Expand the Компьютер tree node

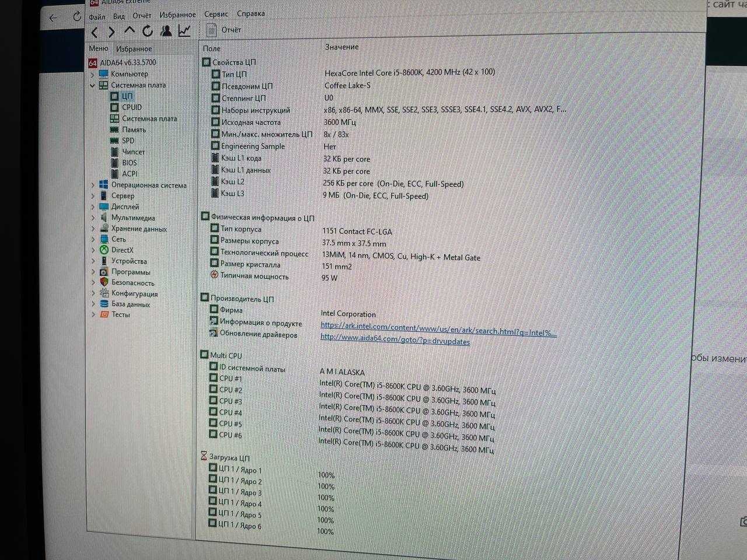point(92,75)
